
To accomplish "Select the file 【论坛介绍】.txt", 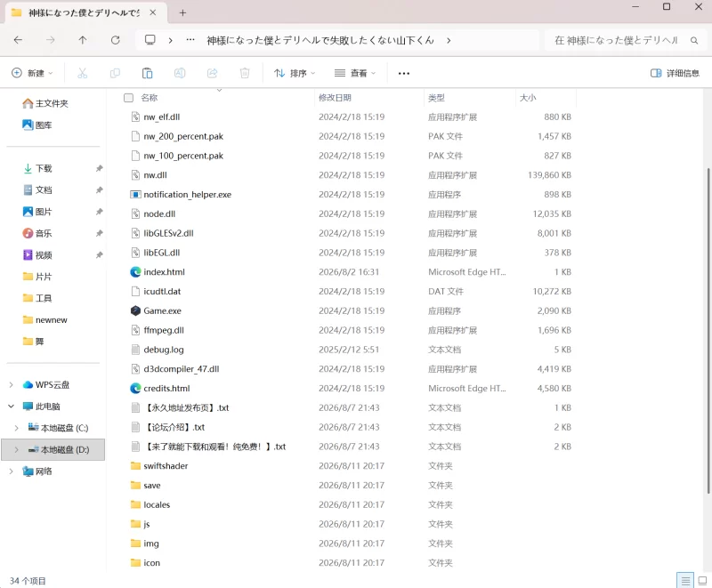I will (x=174, y=427).
